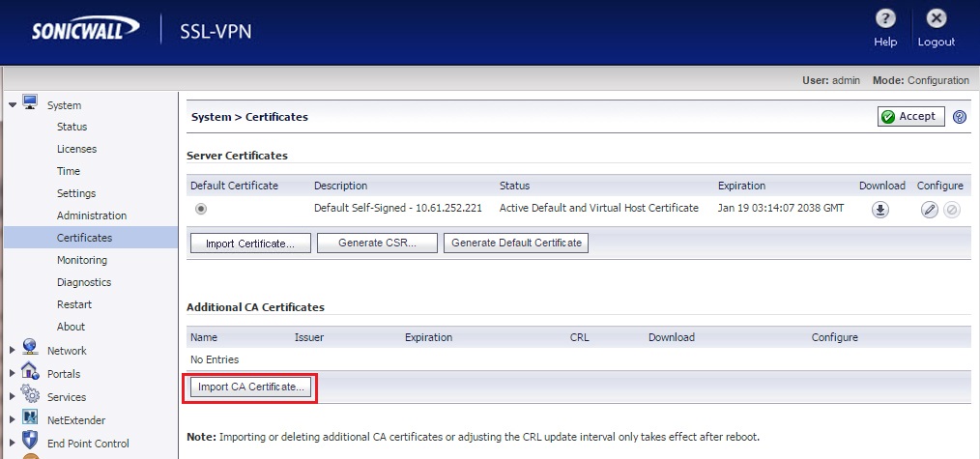This screenshot has height=459, width=980.
Task: Click the Accept button
Action: tap(911, 117)
